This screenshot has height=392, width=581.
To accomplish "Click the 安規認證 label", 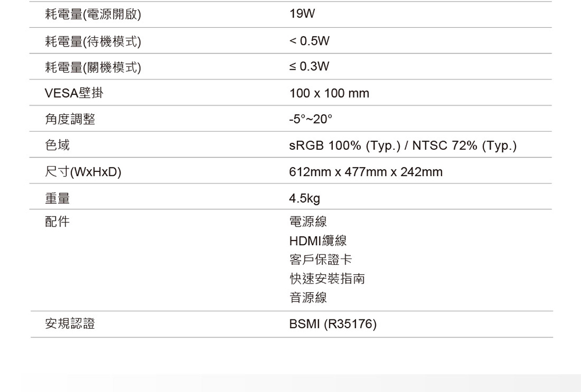I will click(x=70, y=324).
